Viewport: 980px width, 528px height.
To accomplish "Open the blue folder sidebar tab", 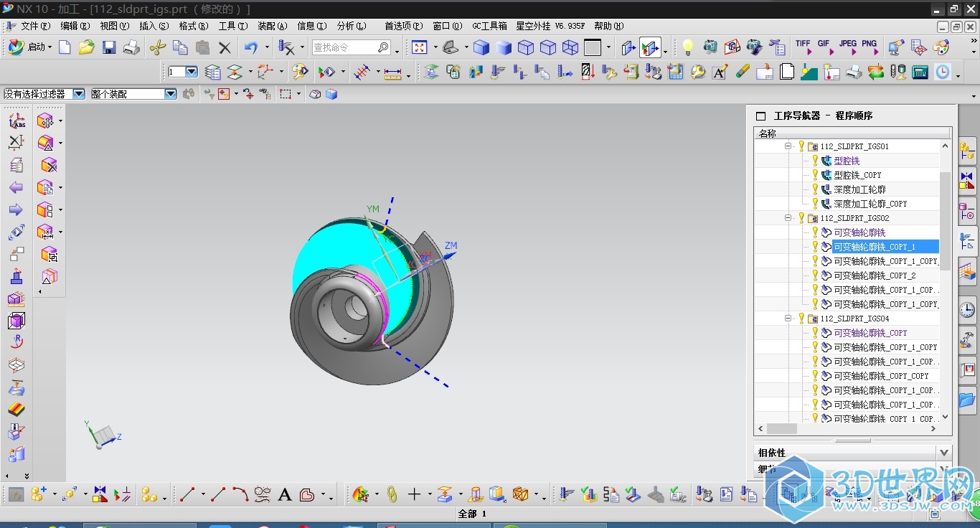I will click(x=968, y=399).
